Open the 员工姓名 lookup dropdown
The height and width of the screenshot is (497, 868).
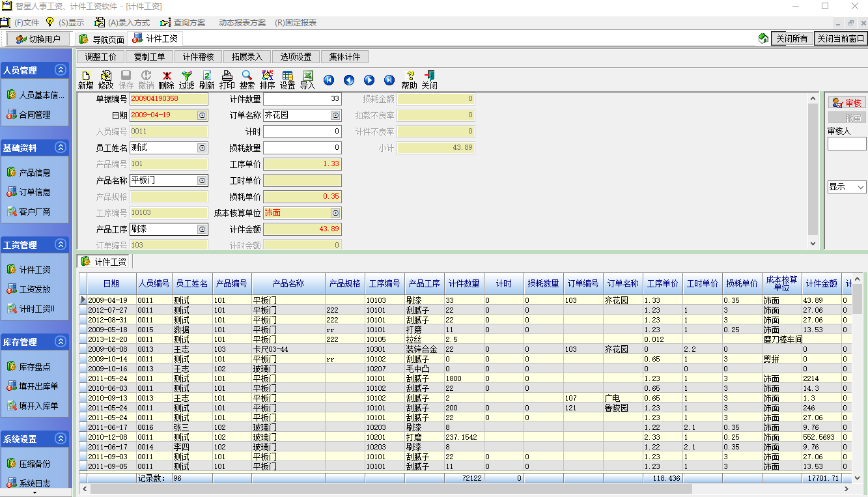[x=203, y=148]
